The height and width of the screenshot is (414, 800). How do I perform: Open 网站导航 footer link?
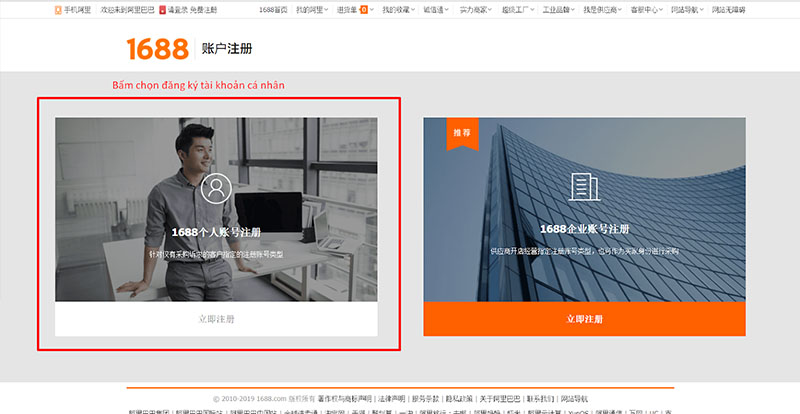tap(574, 399)
